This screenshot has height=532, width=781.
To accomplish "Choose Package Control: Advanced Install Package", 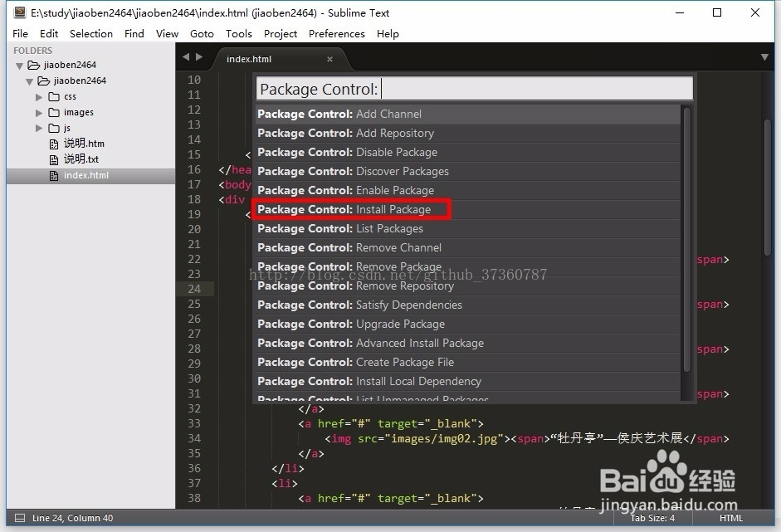I will 468,344.
